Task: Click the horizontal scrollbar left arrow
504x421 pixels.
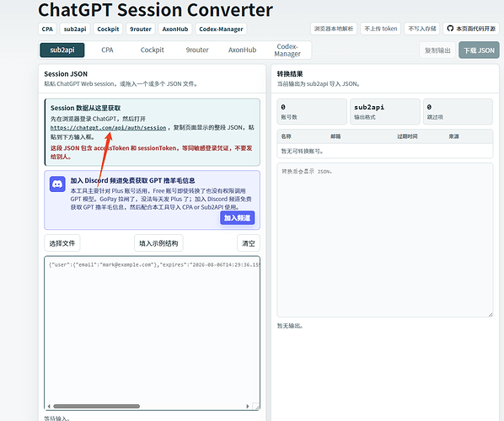Action: pos(49,406)
